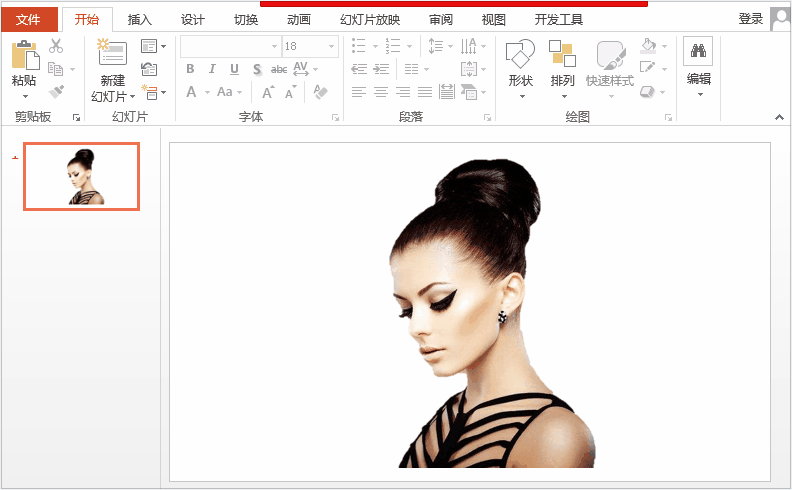Open the Shapes gallery icon
792x490 pixels.
pyautogui.click(x=520, y=54)
